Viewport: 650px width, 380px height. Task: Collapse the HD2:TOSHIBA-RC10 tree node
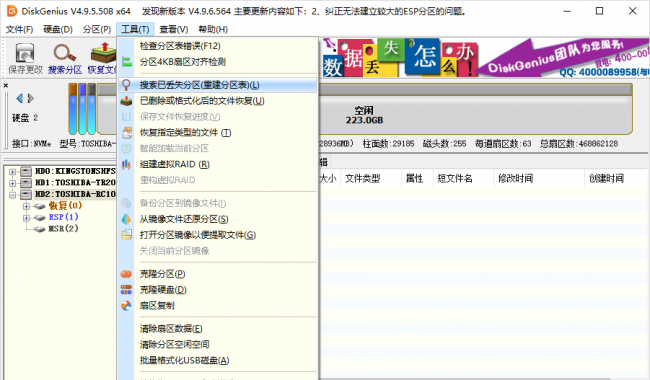(12, 194)
